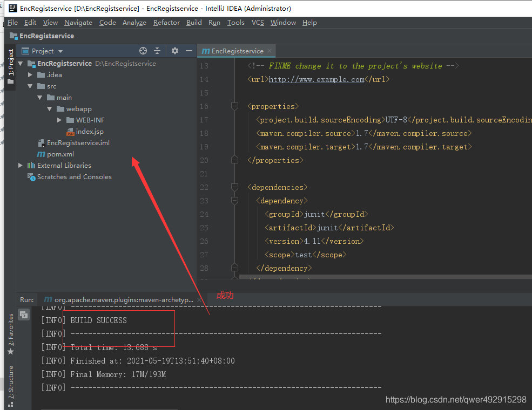Click the webapp folder icon

click(60, 109)
